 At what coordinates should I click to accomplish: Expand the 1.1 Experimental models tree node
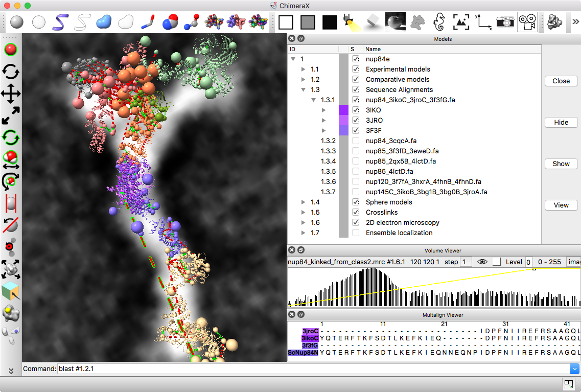click(304, 69)
